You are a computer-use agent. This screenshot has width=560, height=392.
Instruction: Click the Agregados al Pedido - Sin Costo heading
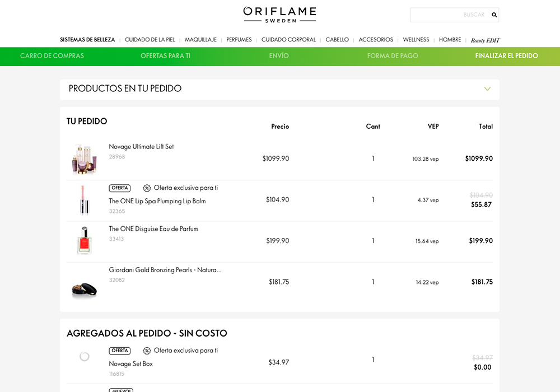(x=147, y=333)
